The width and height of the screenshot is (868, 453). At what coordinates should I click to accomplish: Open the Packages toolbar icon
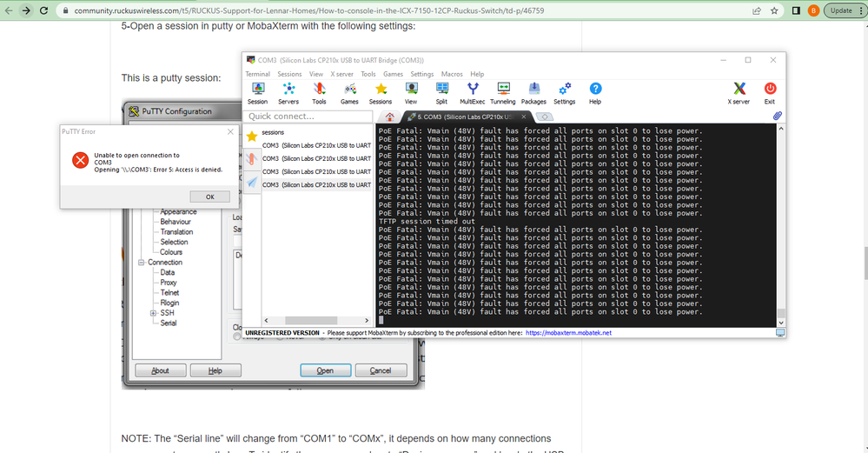pyautogui.click(x=533, y=93)
